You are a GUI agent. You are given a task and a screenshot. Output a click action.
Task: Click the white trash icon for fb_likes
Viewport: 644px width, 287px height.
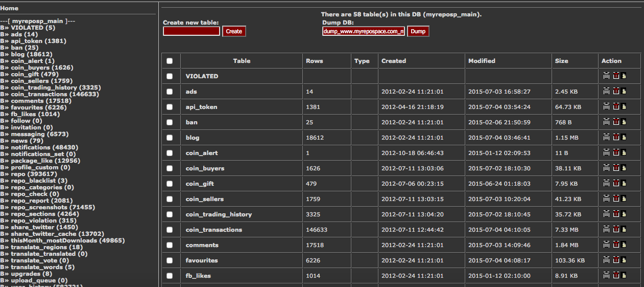pyautogui.click(x=606, y=275)
